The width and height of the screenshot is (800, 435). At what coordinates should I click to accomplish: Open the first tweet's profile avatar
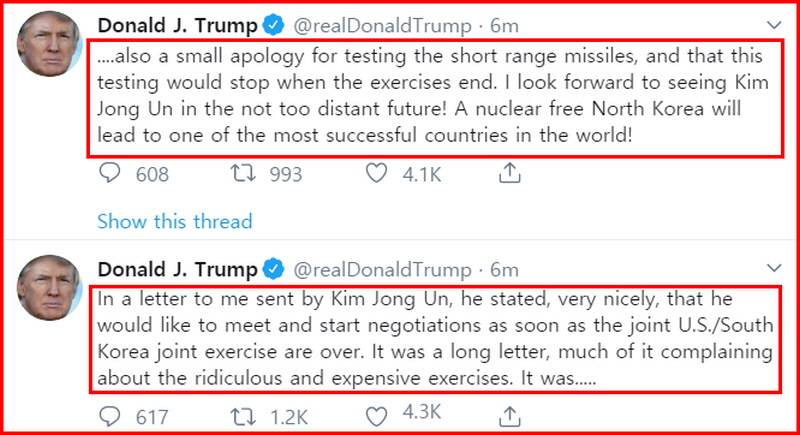pos(49,43)
